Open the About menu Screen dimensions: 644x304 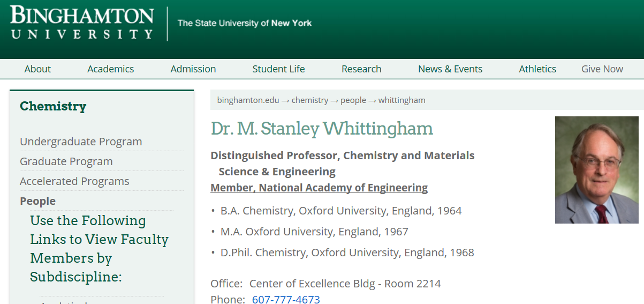tap(37, 69)
